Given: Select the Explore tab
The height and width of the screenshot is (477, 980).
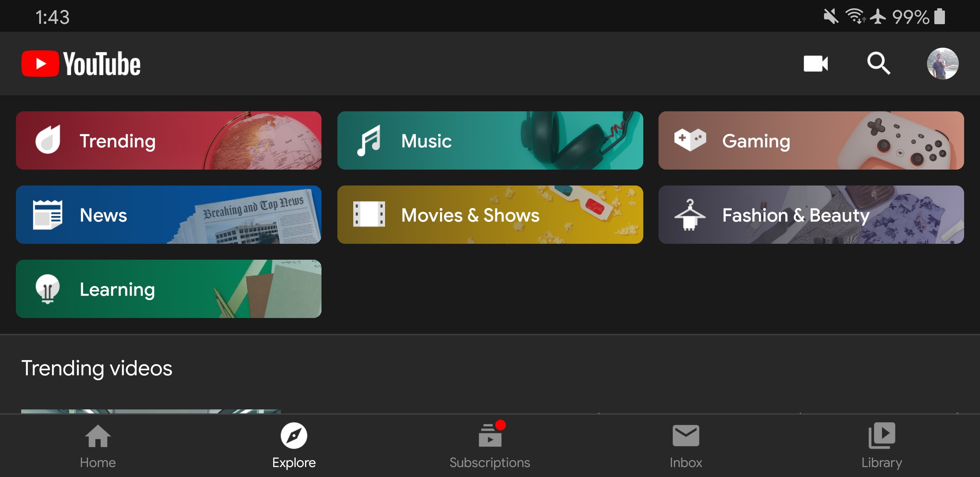Looking at the screenshot, I should pos(294,445).
